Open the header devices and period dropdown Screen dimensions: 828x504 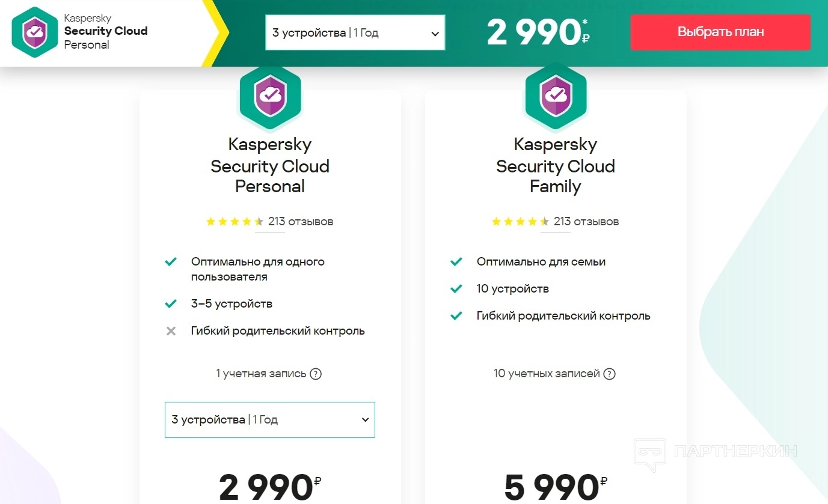[355, 32]
